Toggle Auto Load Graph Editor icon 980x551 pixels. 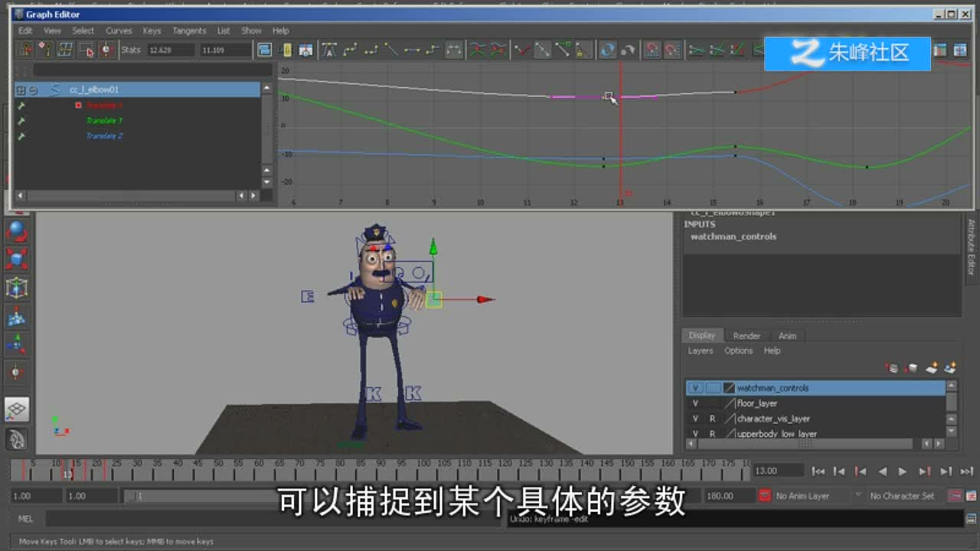(608, 51)
